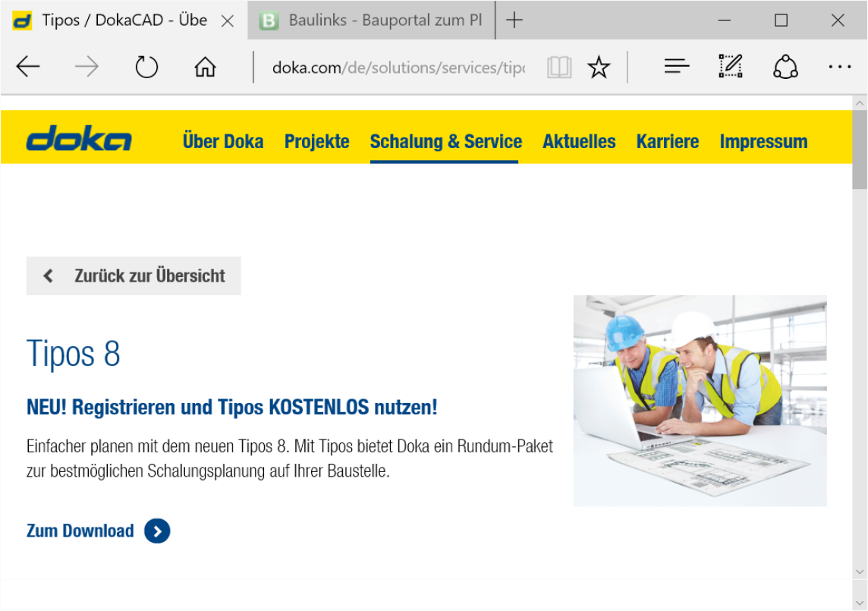Click the page scrollbar up arrow
The image size is (868, 611).
(x=860, y=102)
